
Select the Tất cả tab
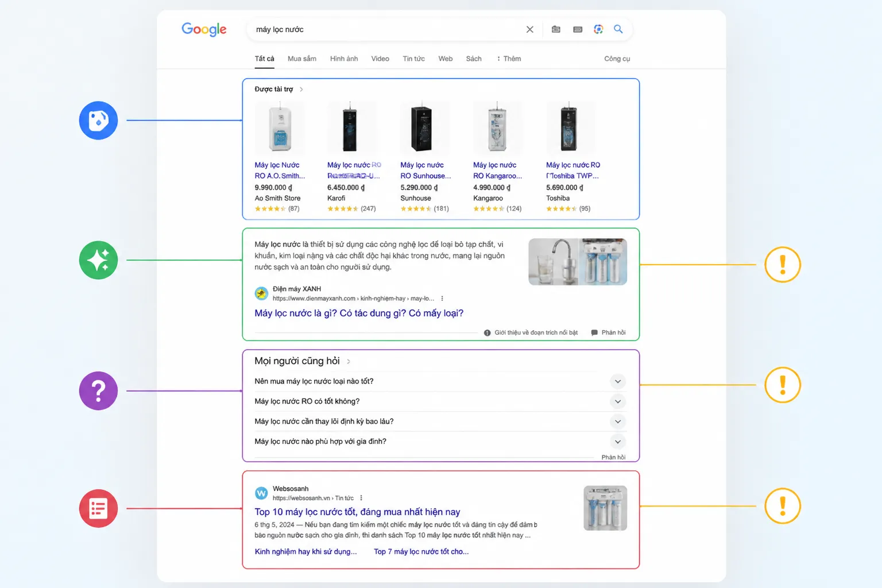tap(265, 59)
